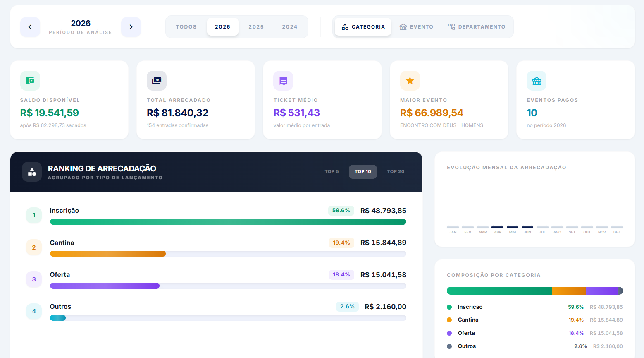Image resolution: width=644 pixels, height=358 pixels.
Task: Click the green segment of composition bar
Action: [499, 291]
